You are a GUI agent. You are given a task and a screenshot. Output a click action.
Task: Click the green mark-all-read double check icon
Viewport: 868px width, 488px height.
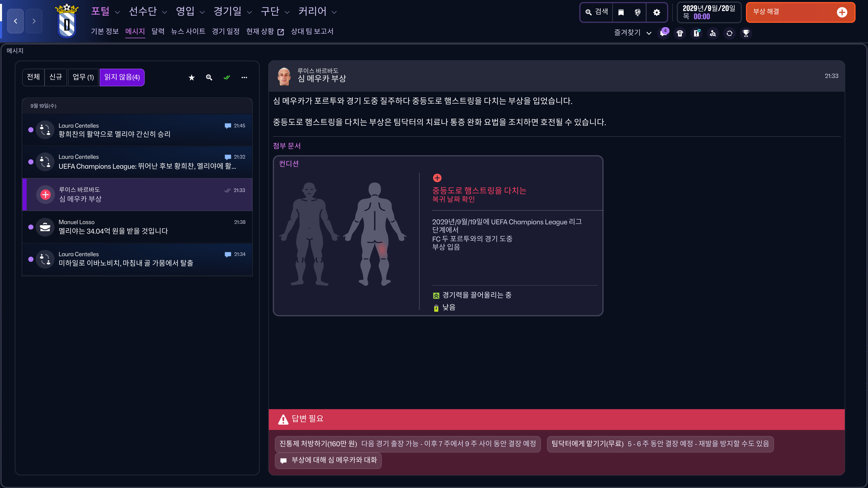(227, 78)
